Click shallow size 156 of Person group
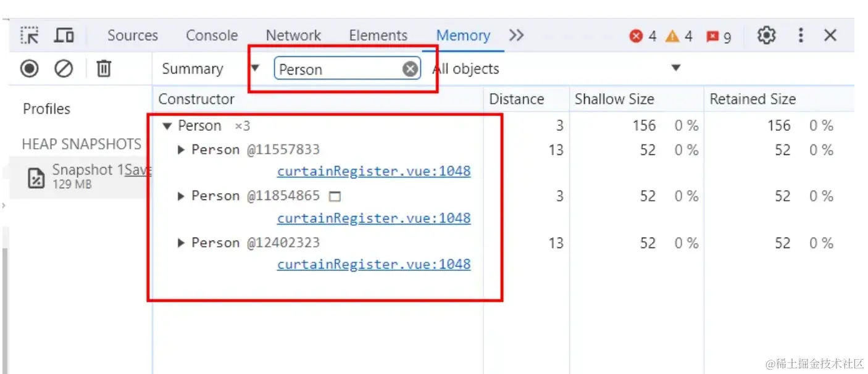Viewport: 868px width, 374px height. [644, 126]
